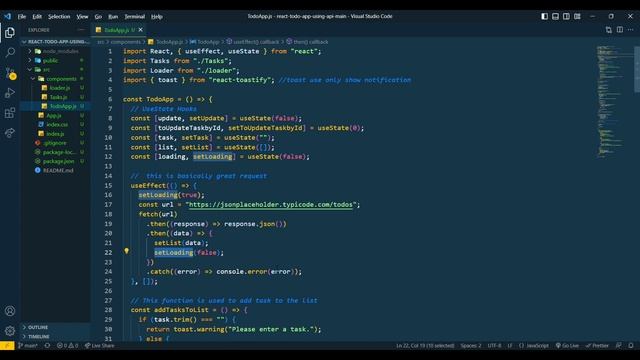Open the jsonplaceholder.typicode.com/todos link
Image resolution: width=640 pixels, height=360 pixels.
271,204
